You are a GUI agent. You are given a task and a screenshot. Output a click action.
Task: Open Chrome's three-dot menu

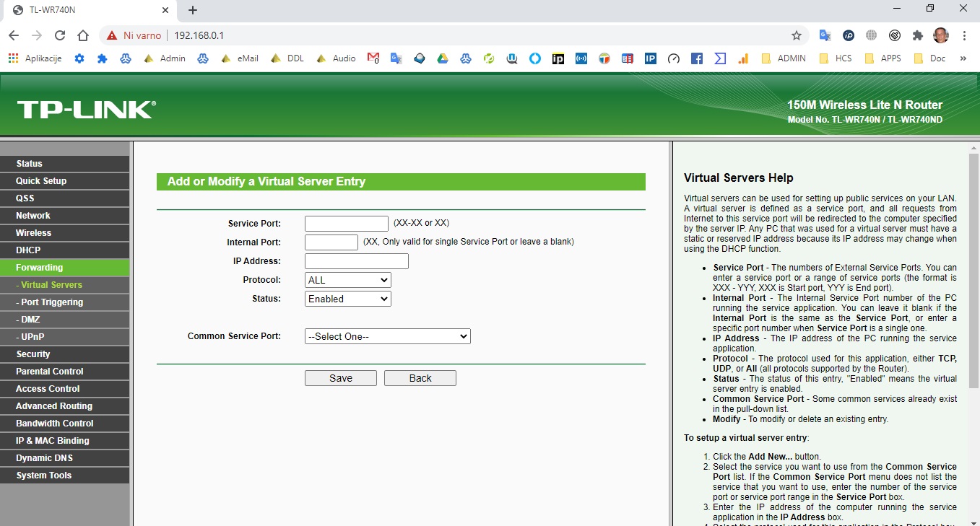[x=964, y=35]
